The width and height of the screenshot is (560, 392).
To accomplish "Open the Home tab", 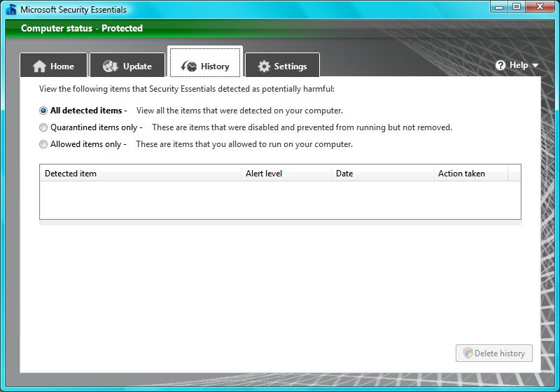I will point(54,65).
